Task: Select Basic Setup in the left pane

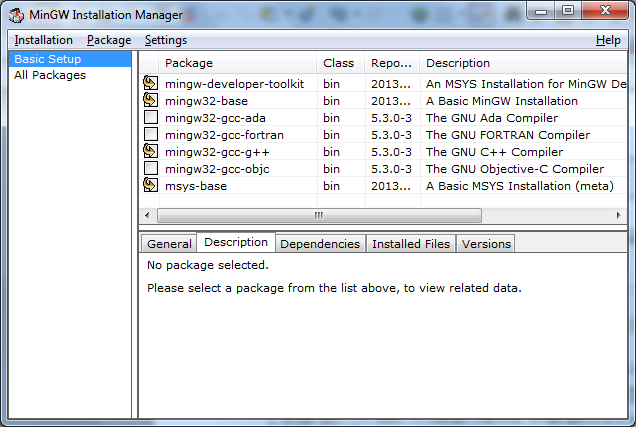Action: (70, 59)
